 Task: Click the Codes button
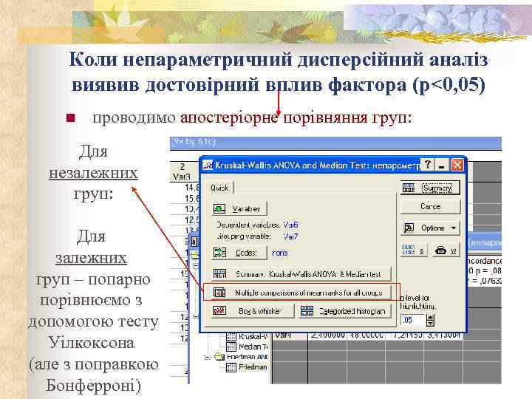tap(239, 253)
